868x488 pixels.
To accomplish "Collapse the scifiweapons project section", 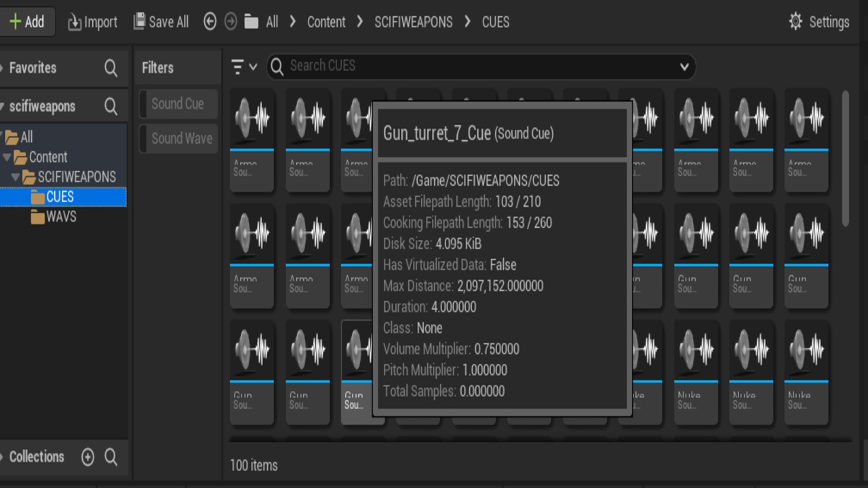I will pyautogui.click(x=3, y=106).
